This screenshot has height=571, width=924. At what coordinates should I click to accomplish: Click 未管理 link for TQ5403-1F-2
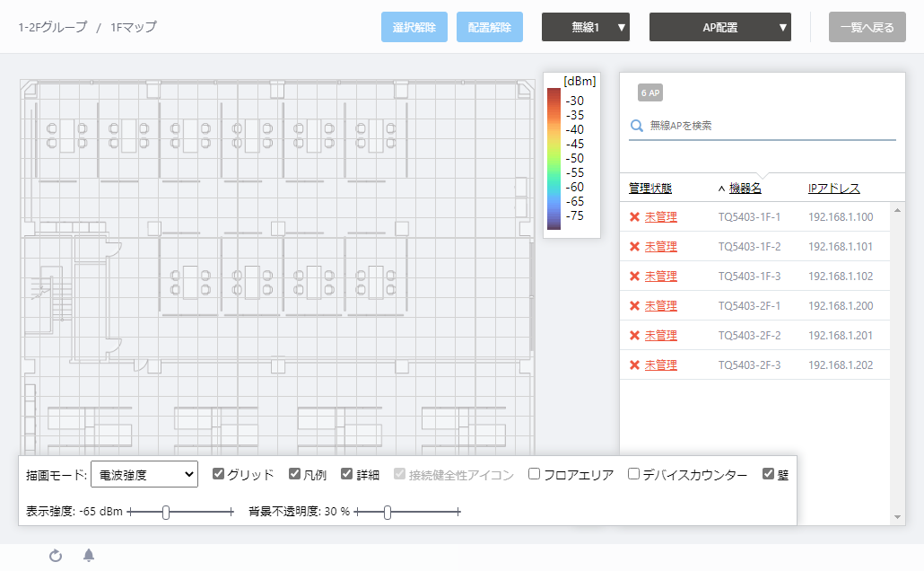pos(661,247)
